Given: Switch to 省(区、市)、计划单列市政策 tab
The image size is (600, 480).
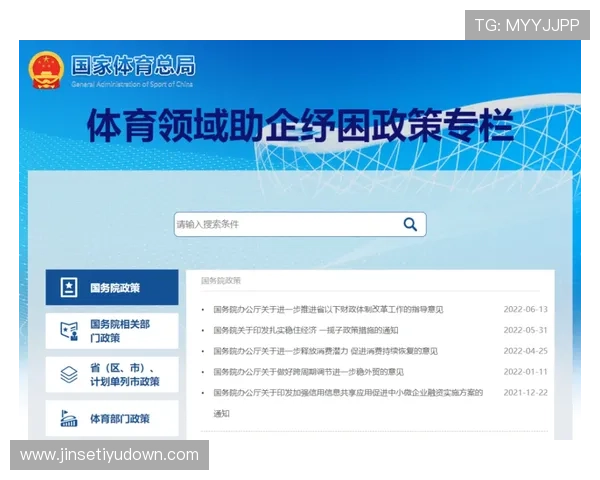Looking at the screenshot, I should click(112, 374).
